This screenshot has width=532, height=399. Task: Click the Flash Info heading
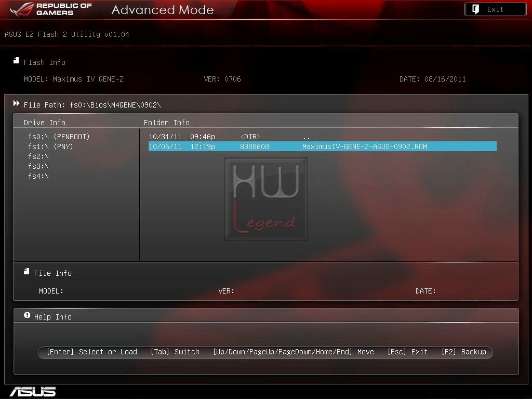pyautogui.click(x=45, y=62)
